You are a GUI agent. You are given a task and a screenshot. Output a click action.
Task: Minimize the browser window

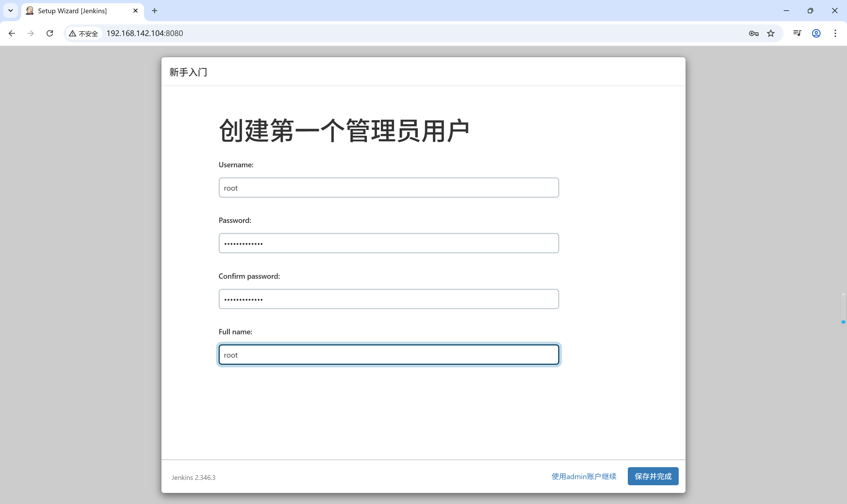[786, 11]
